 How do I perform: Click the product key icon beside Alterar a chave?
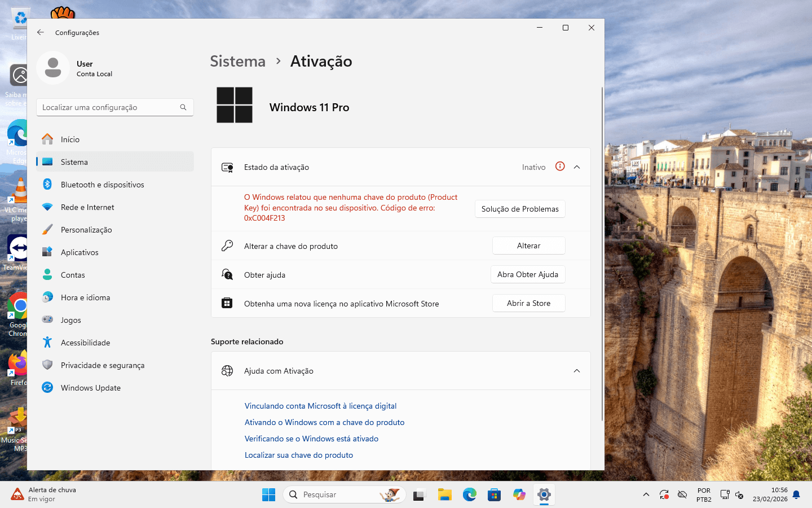click(227, 246)
